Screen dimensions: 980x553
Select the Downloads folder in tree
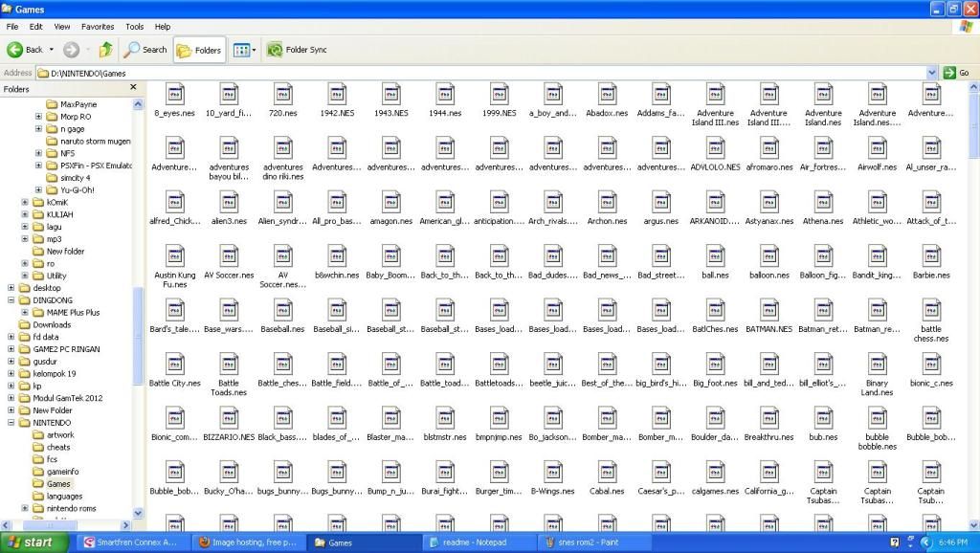[52, 324]
